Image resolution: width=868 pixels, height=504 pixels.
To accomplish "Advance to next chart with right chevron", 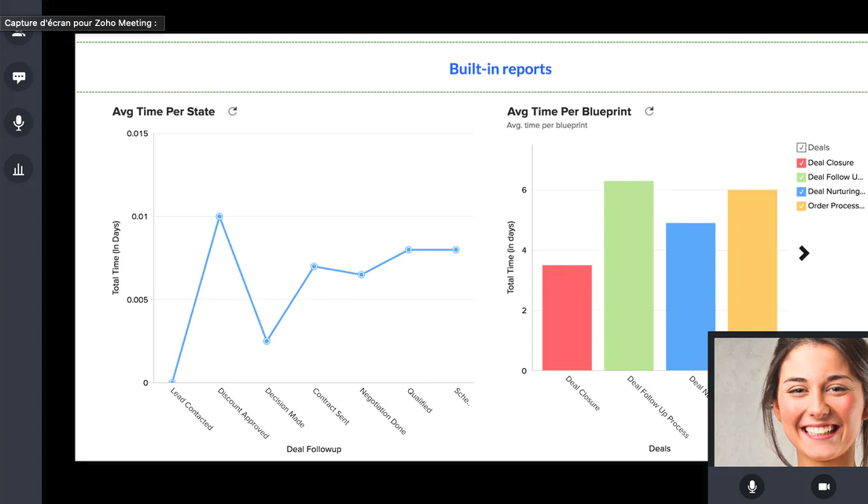I will pyautogui.click(x=804, y=253).
